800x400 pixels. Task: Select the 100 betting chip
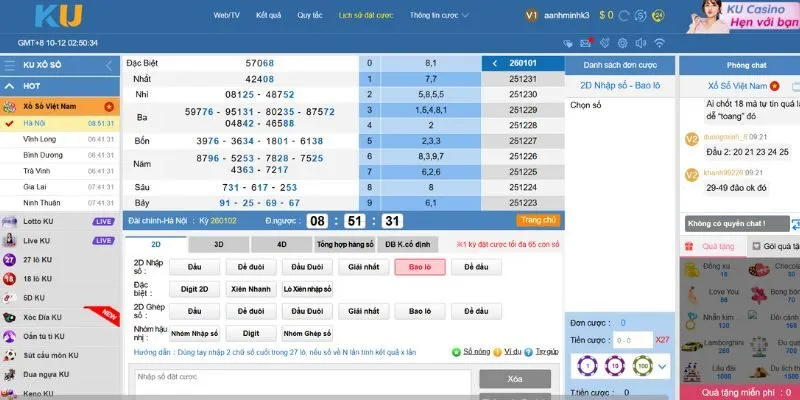coord(642,366)
